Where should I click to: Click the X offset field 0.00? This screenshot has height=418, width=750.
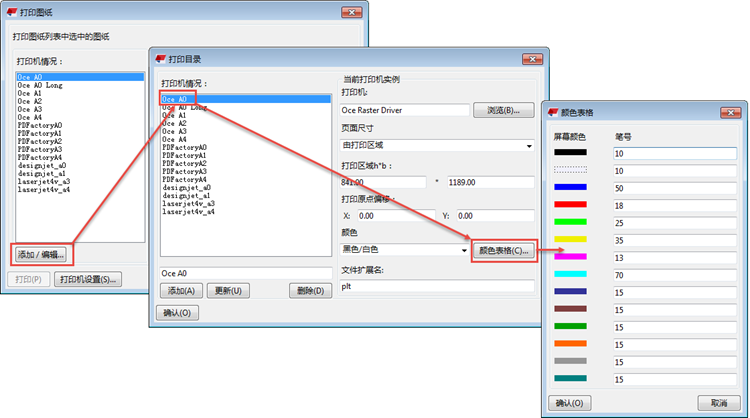[x=397, y=216]
